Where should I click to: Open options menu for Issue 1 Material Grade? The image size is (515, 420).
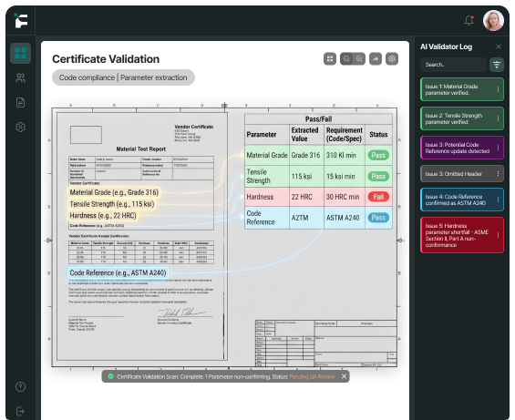(x=498, y=89)
